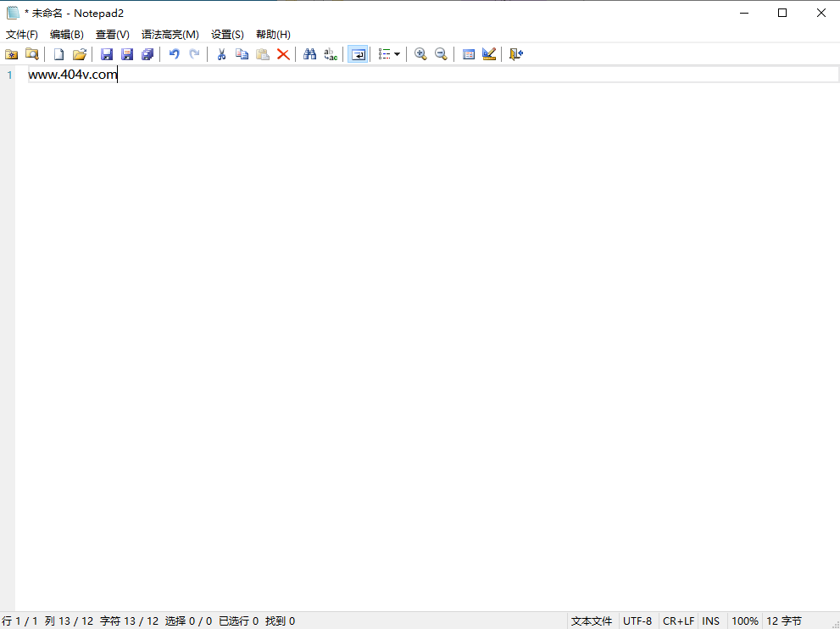Toggle the red X delete icon
840x629 pixels.
click(x=282, y=53)
